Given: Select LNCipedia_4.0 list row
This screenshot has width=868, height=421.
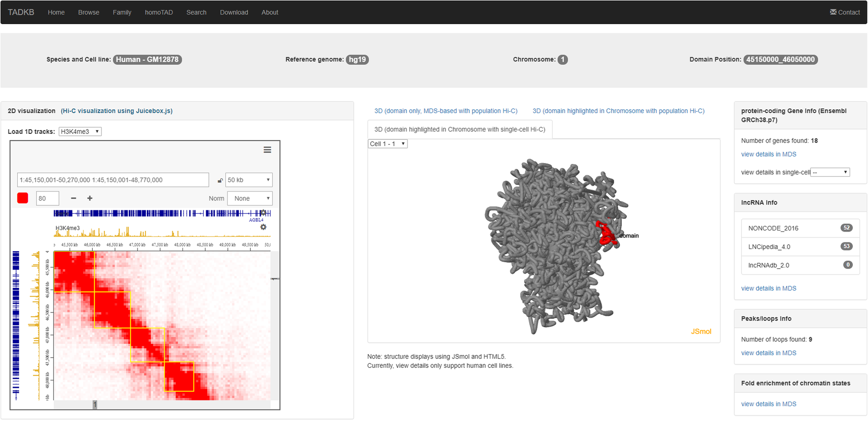Looking at the screenshot, I should point(801,246).
